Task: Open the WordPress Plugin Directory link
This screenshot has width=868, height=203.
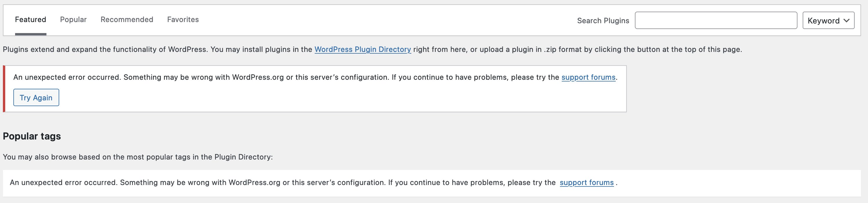Action: click(363, 50)
